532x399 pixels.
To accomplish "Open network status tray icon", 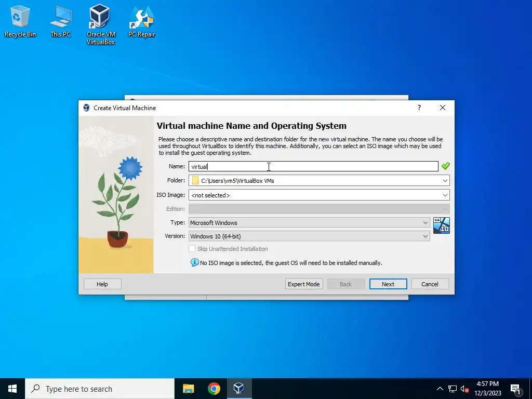I will pos(453,389).
